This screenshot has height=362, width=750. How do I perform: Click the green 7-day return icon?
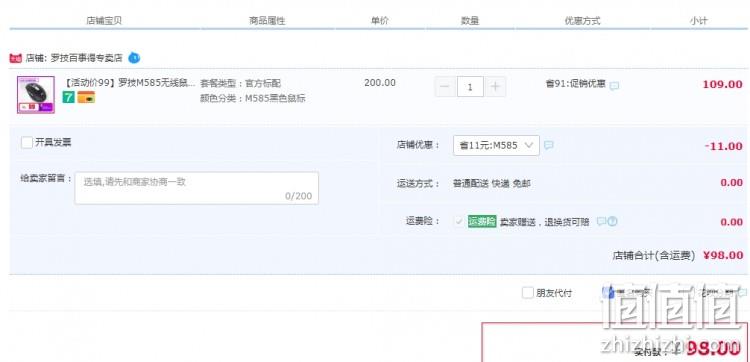[x=68, y=97]
